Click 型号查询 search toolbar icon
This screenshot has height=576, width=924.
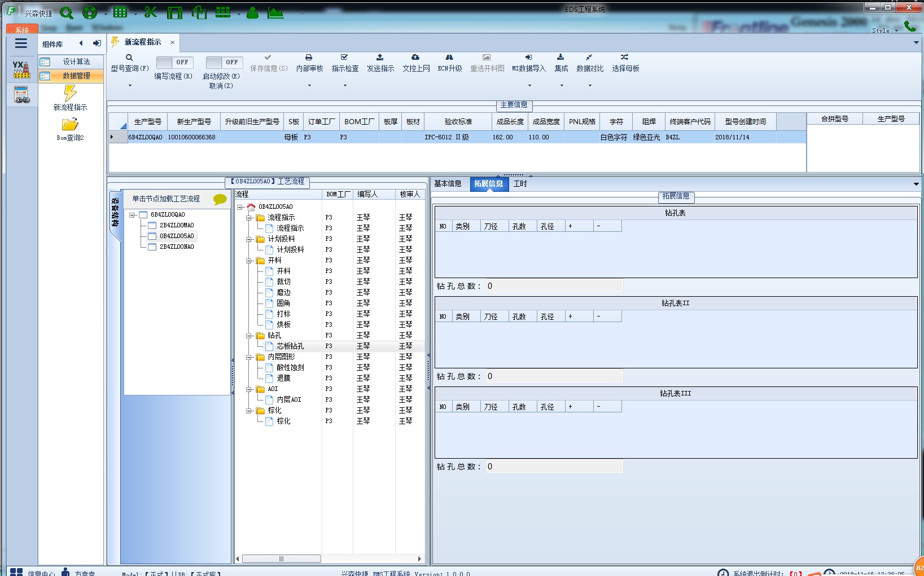coord(129,58)
